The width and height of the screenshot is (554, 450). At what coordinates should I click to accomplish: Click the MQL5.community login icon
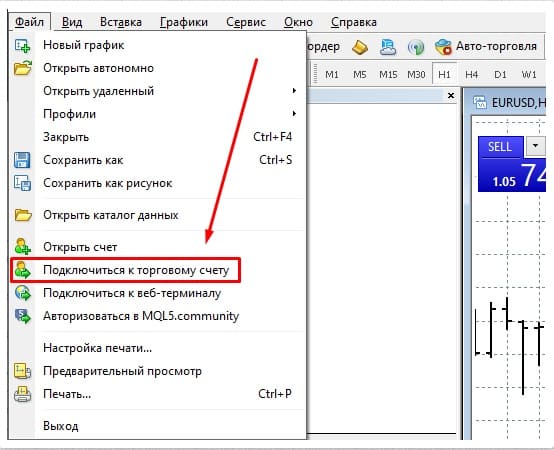tap(23, 316)
